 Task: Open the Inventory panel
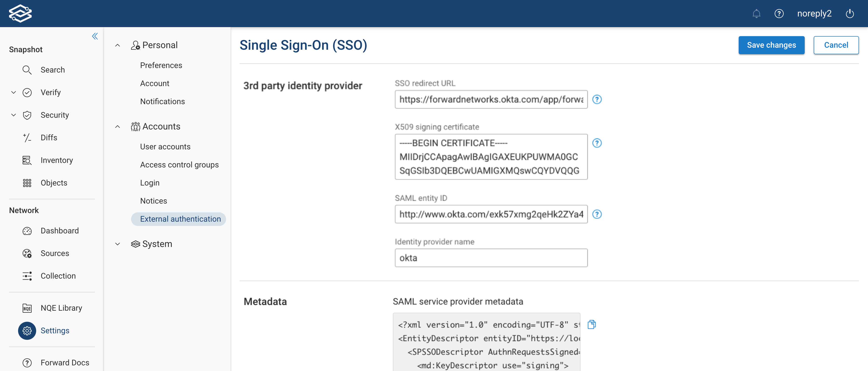point(57,160)
